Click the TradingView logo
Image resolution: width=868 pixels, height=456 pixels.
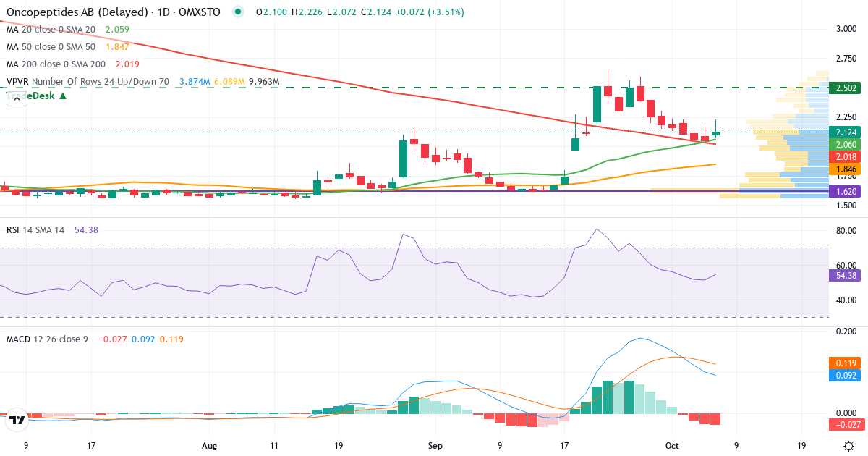click(x=17, y=420)
